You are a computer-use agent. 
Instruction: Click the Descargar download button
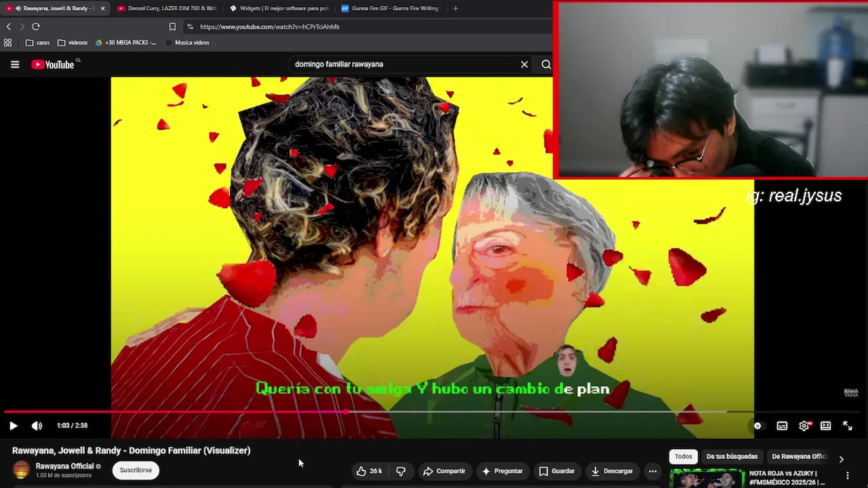pos(612,471)
